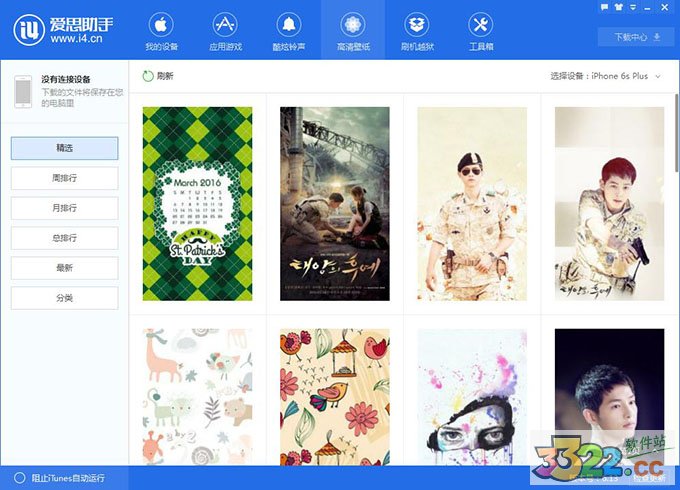
Task: Click the green refresh circle icon
Action: [x=148, y=76]
